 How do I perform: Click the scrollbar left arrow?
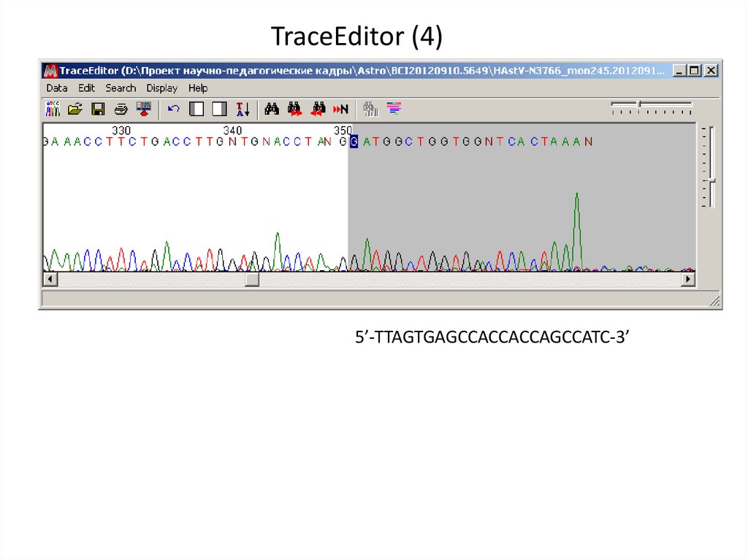pyautogui.click(x=50, y=279)
